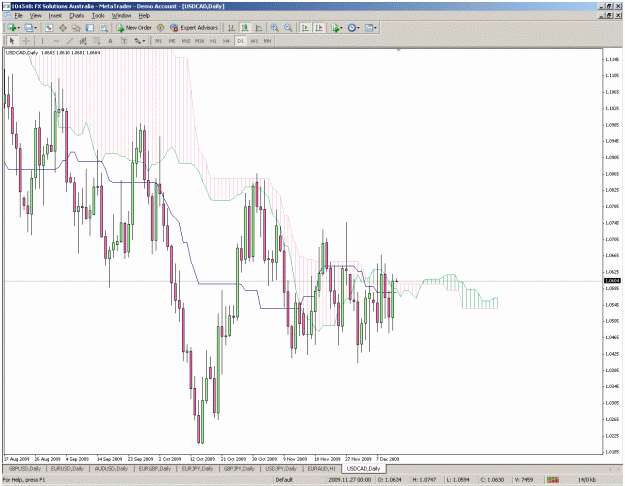Viewport: 625px width, 486px height.
Task: Click the Default profile status bar entry
Action: click(284, 480)
